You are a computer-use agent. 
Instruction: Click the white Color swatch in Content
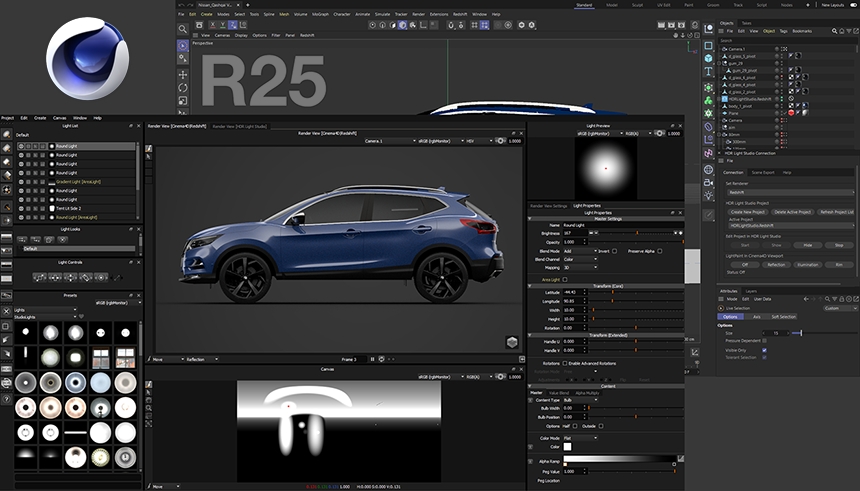click(567, 447)
